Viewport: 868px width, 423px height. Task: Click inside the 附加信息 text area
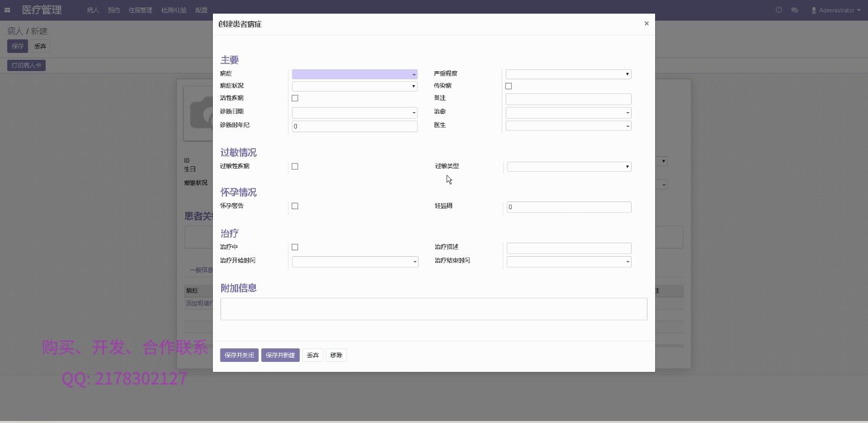pos(433,308)
